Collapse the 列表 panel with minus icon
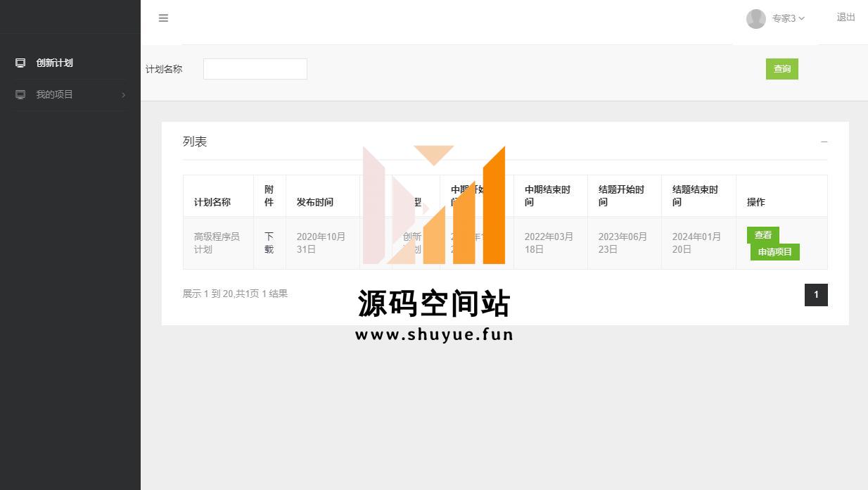This screenshot has width=868, height=490. [x=824, y=142]
